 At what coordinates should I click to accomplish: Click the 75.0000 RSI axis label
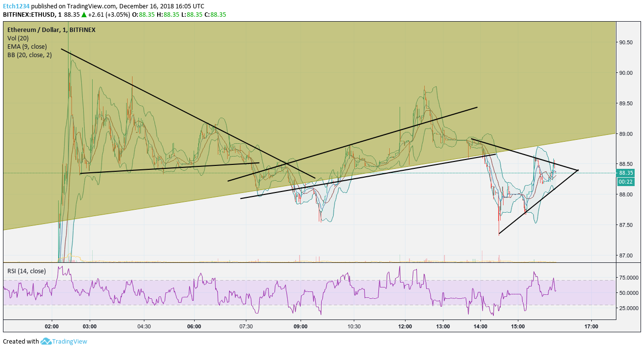[x=629, y=278]
